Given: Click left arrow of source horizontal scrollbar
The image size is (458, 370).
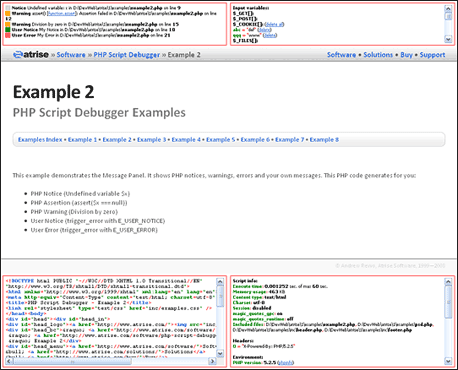Looking at the screenshot, I should tap(9, 361).
